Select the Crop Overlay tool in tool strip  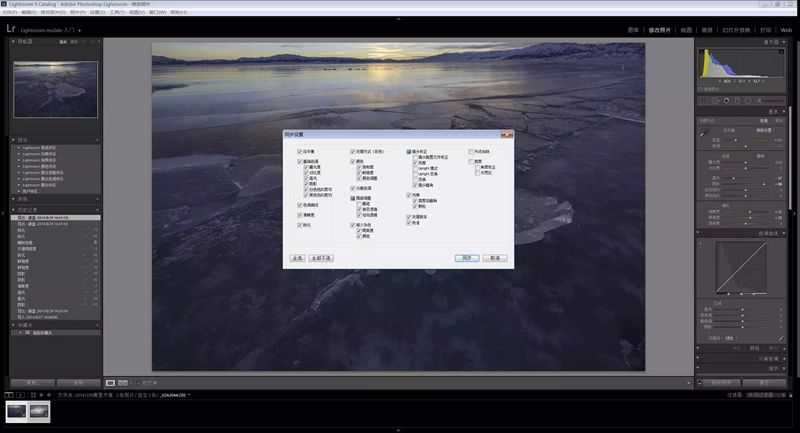pyautogui.click(x=716, y=100)
